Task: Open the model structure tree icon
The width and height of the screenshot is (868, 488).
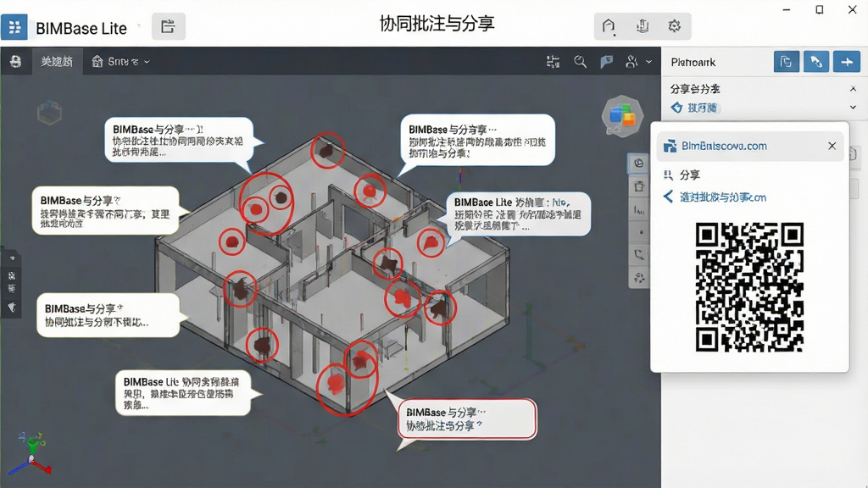Action: click(553, 62)
